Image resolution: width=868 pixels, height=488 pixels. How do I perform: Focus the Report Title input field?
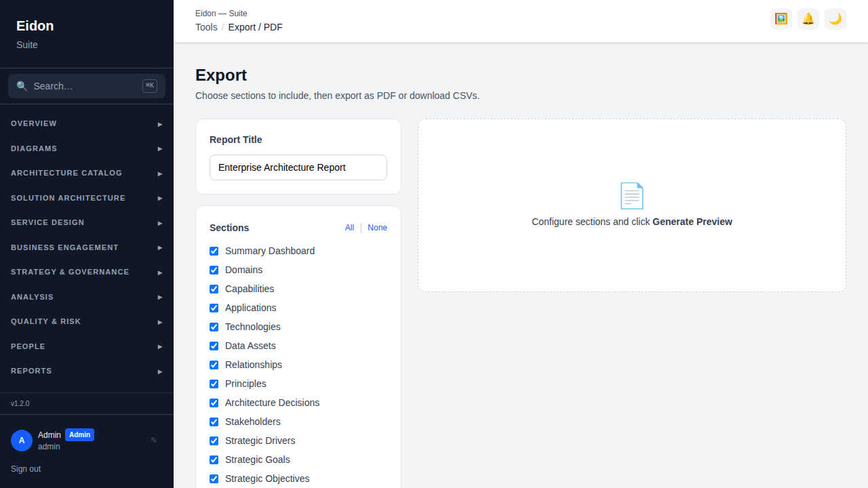click(298, 167)
